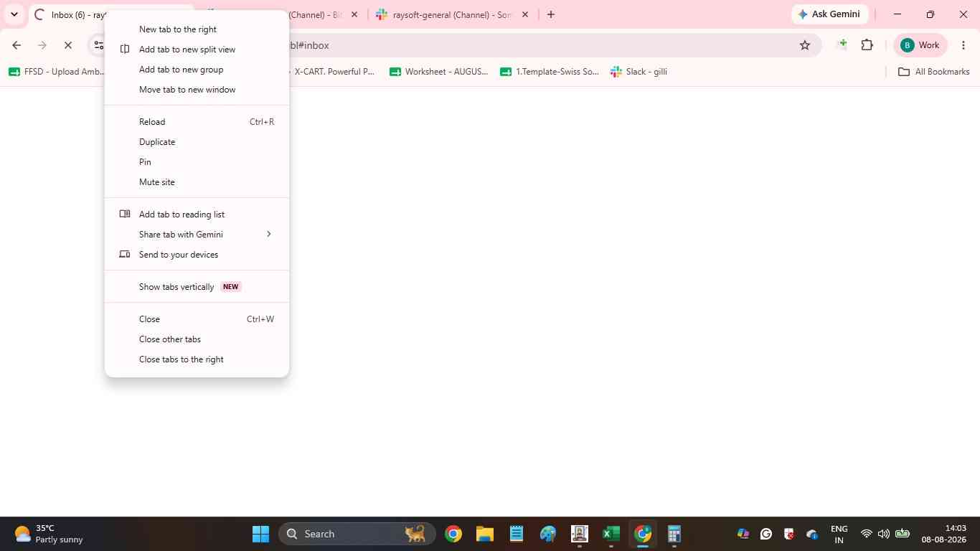
Task: Stop loading with the X button
Action: [68, 45]
